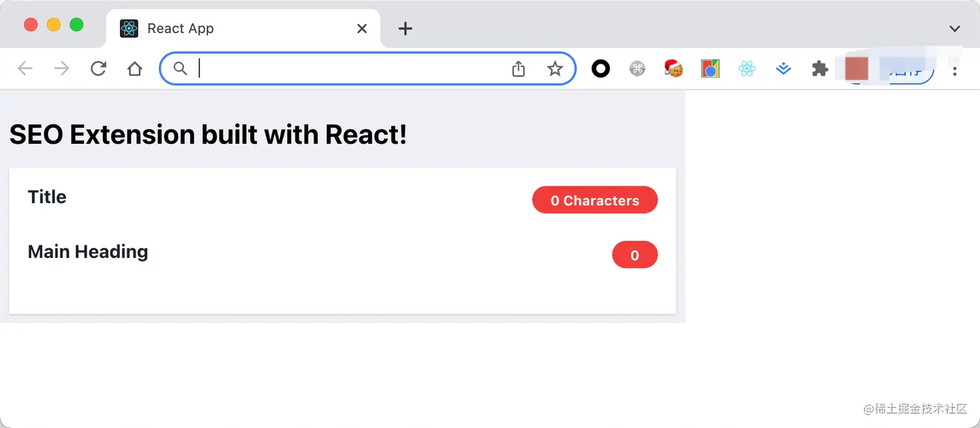The width and height of the screenshot is (980, 428).
Task: Open a new tab with plus button
Action: click(x=405, y=28)
